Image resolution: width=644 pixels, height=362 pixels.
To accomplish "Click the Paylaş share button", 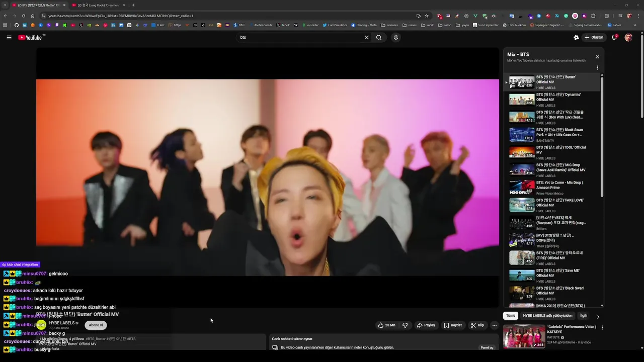I will click(426, 325).
